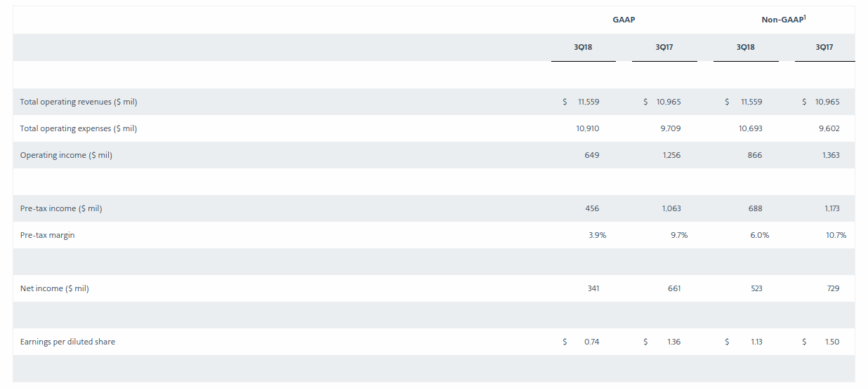Click the Net income row label
Screen dimensions: 868x388
[x=55, y=288]
